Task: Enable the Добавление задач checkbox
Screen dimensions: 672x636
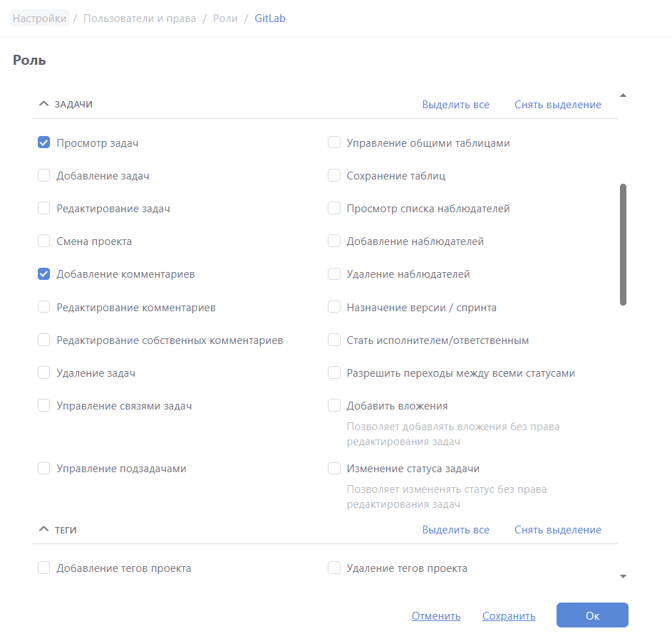Action: (43, 176)
